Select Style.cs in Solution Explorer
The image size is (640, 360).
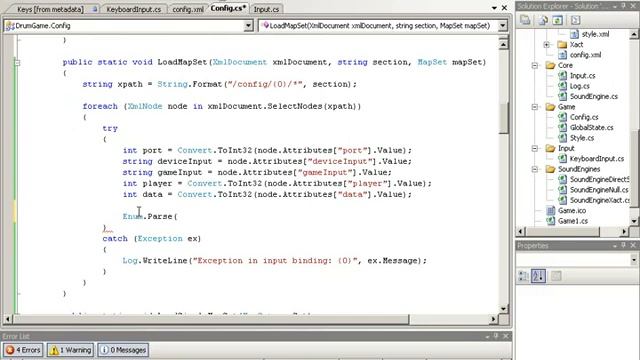coord(582,138)
